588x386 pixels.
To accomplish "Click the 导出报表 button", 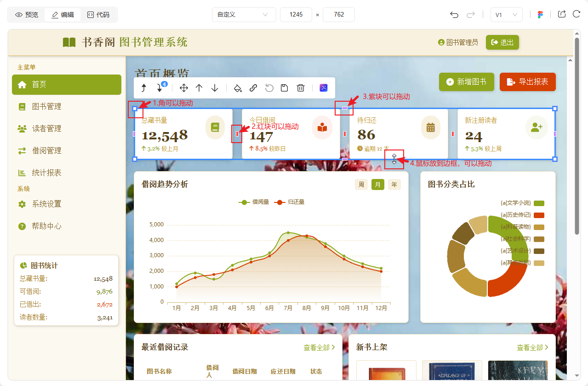I will click(x=527, y=82).
